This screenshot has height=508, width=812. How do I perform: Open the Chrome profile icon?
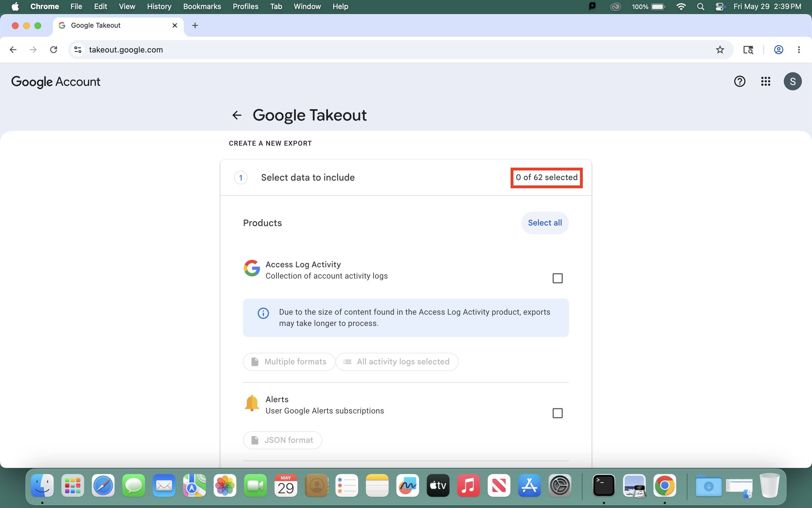pyautogui.click(x=778, y=50)
